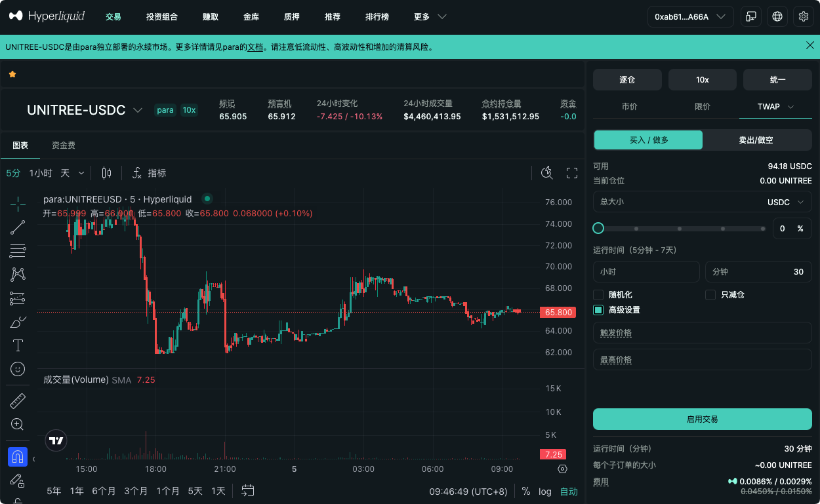Viewport: 820px width, 504px height.
Task: Open the 投资组合 nav item
Action: click(x=162, y=17)
